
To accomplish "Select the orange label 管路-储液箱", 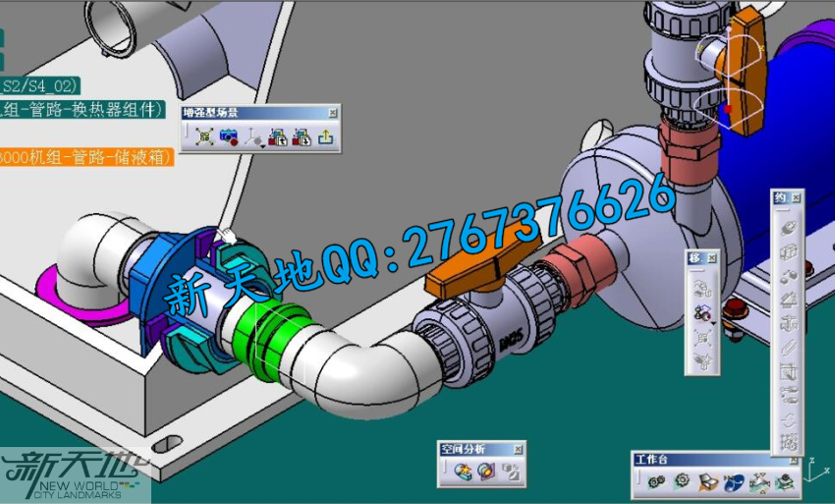I will click(x=86, y=157).
